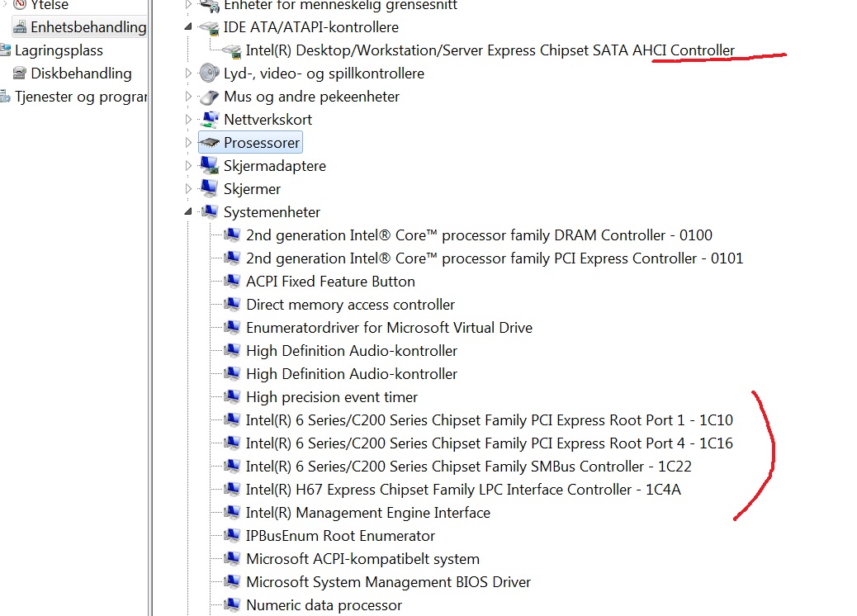Click the icon beside Numeric data processor

coord(232,604)
